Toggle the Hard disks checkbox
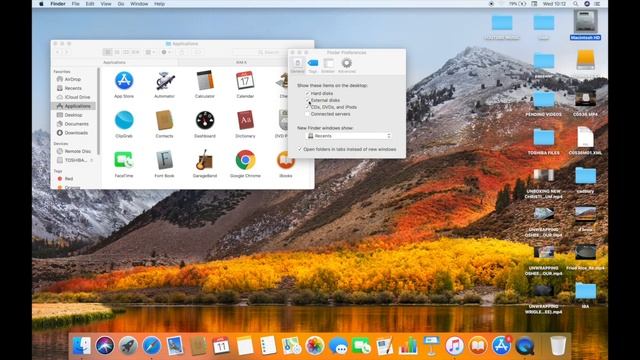Screen dimensions: 640x360 click(x=307, y=93)
